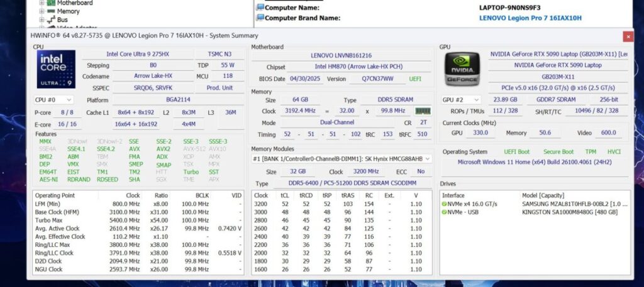Click the Intel HM870 chipset field

(x=359, y=67)
